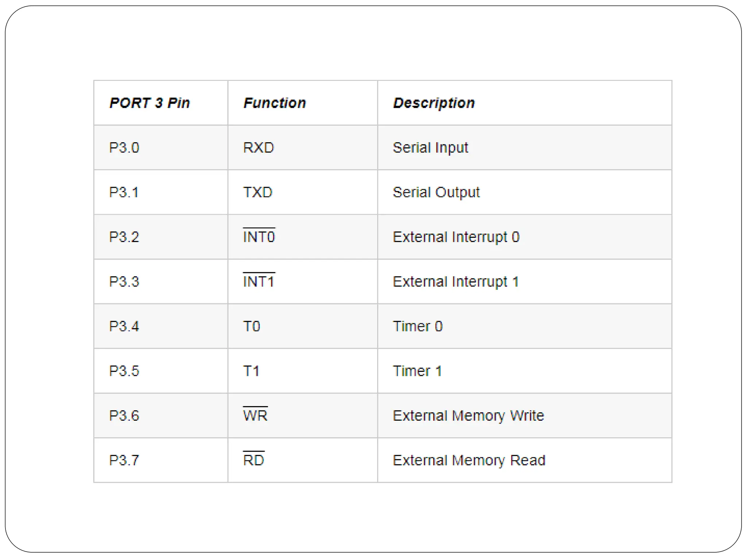
Task: Click the P3.5 pin cell
Action: click(x=124, y=371)
